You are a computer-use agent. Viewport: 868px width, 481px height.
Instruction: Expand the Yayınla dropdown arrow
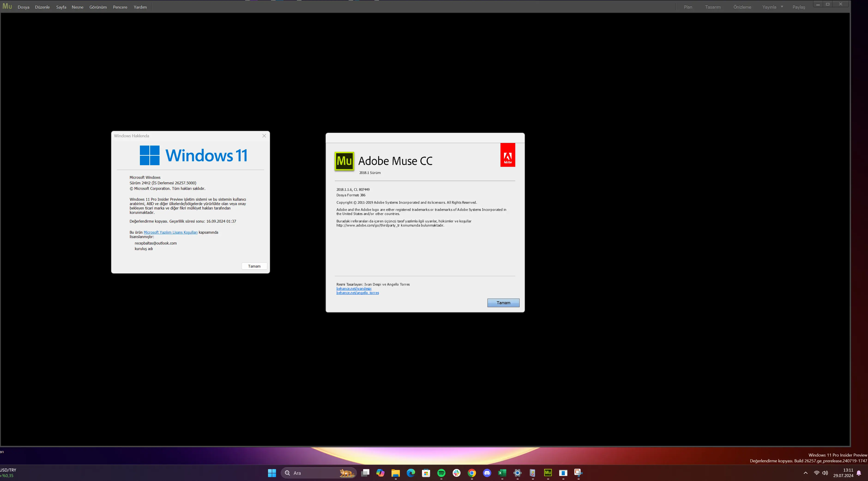[782, 7]
